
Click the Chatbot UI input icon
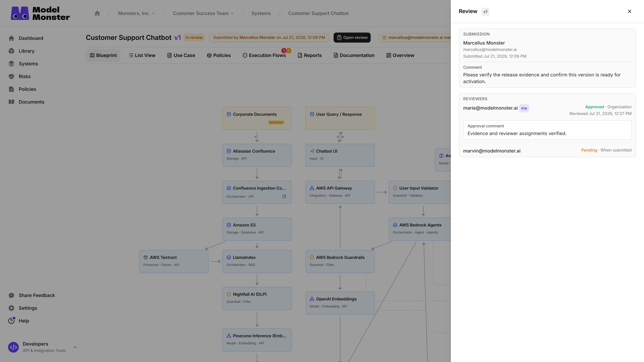312,151
